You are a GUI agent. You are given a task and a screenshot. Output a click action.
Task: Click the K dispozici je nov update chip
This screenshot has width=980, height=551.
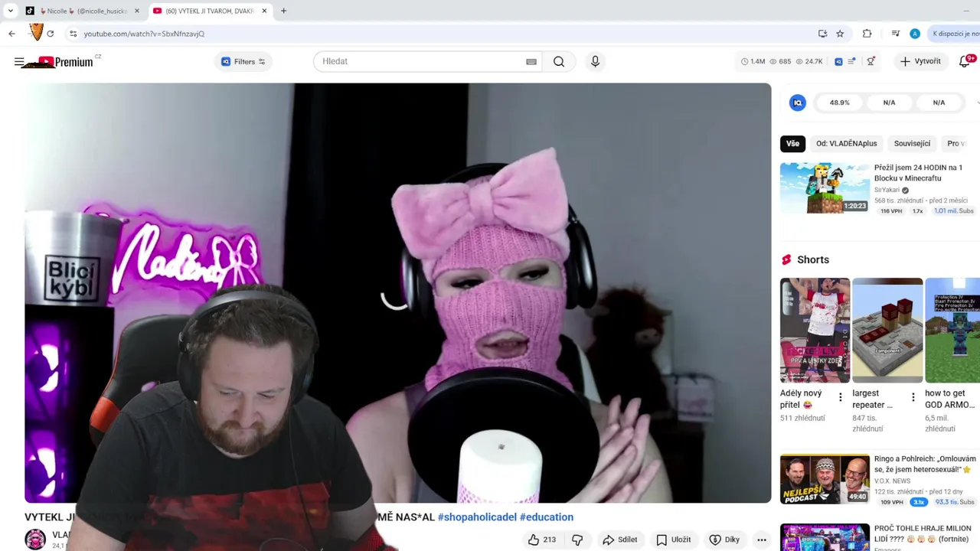pyautogui.click(x=954, y=34)
